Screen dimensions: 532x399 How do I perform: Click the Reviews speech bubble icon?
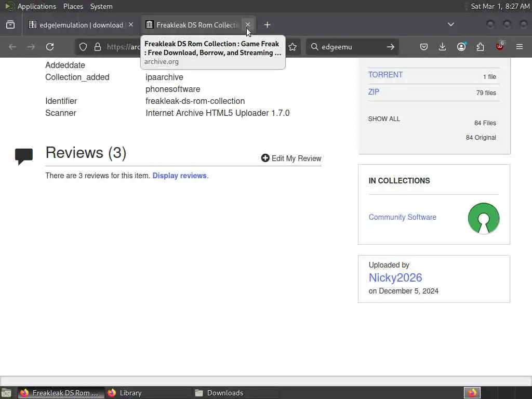(x=24, y=156)
